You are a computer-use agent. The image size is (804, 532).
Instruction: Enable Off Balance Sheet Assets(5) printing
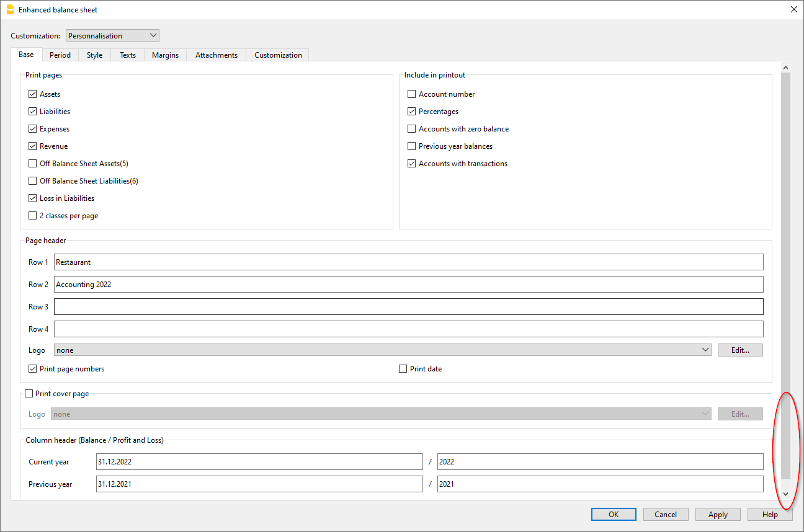tap(32, 163)
